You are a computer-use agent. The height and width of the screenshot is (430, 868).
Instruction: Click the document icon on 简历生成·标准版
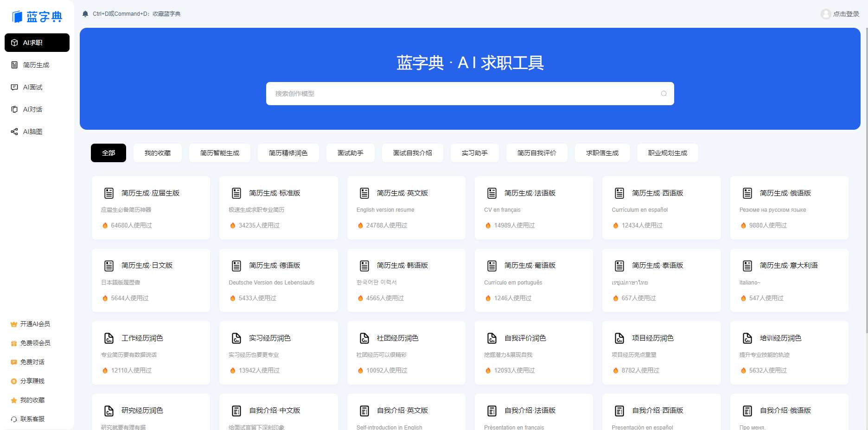(236, 193)
